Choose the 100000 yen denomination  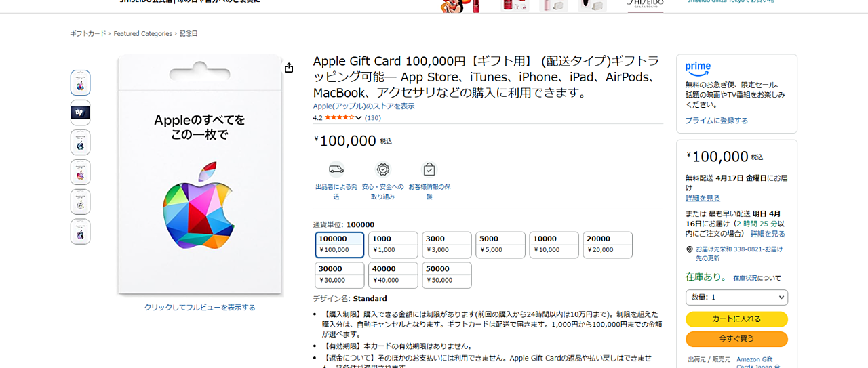click(340, 245)
